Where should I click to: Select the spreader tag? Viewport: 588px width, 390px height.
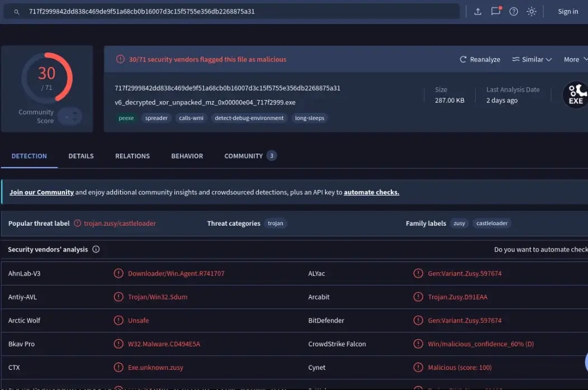(x=157, y=118)
